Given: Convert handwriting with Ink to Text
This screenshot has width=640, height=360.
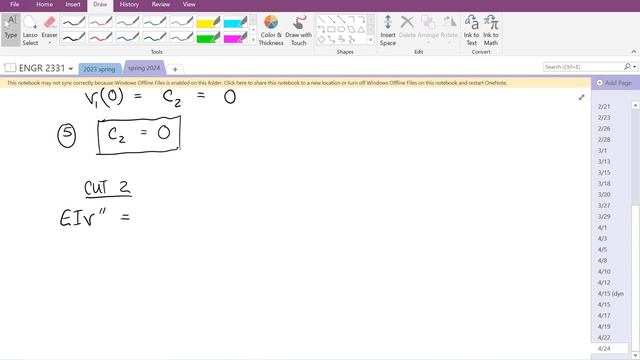Looking at the screenshot, I should click(471, 30).
